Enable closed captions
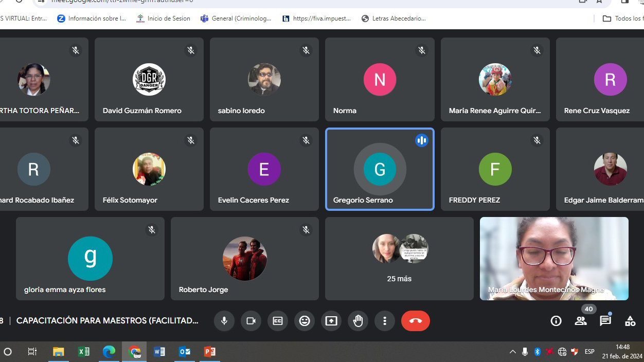The image size is (644, 362). pyautogui.click(x=278, y=321)
